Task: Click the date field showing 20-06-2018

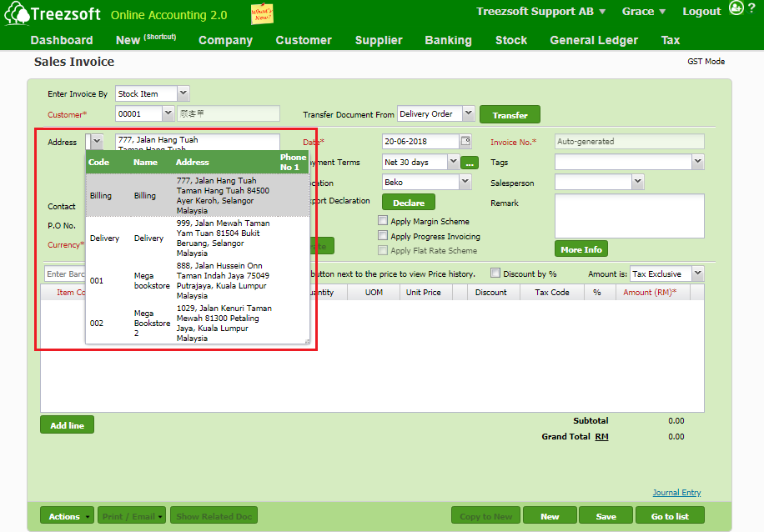Action: coord(420,141)
